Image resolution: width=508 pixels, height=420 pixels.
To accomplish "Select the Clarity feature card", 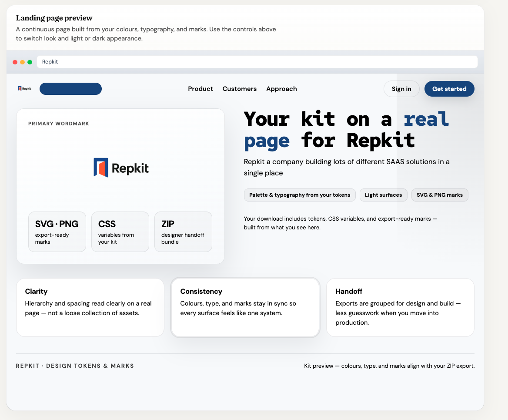I will click(x=90, y=307).
